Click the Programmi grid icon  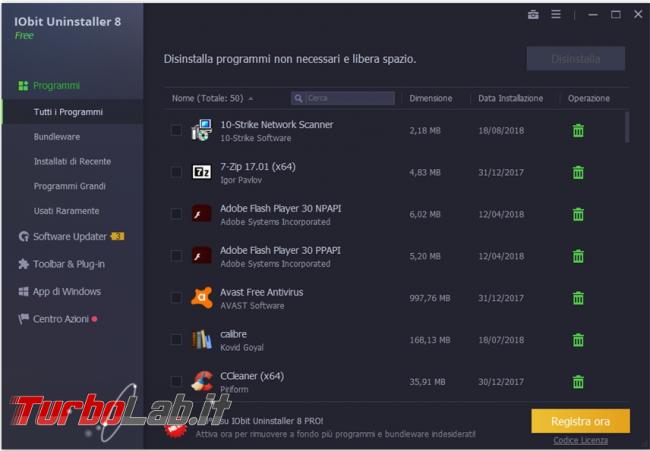[x=23, y=86]
